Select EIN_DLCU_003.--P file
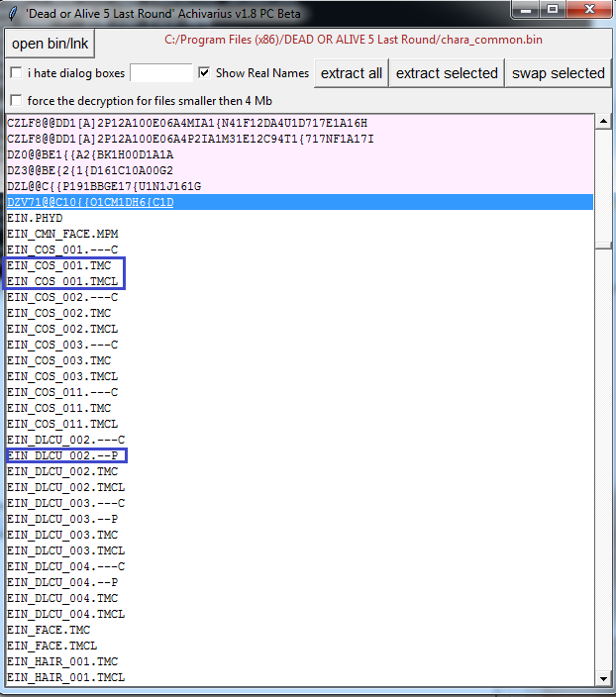 pyautogui.click(x=300, y=519)
